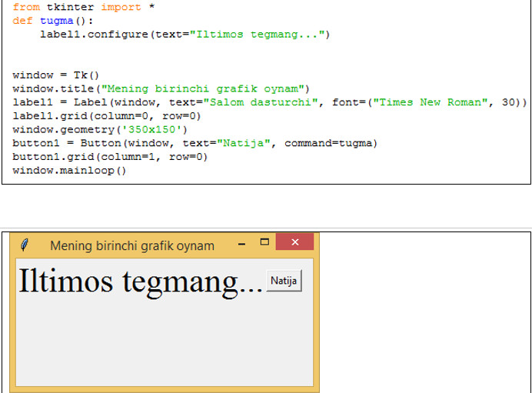Maximize the Tkinter window
The width and height of the screenshot is (532, 393).
click(264, 243)
